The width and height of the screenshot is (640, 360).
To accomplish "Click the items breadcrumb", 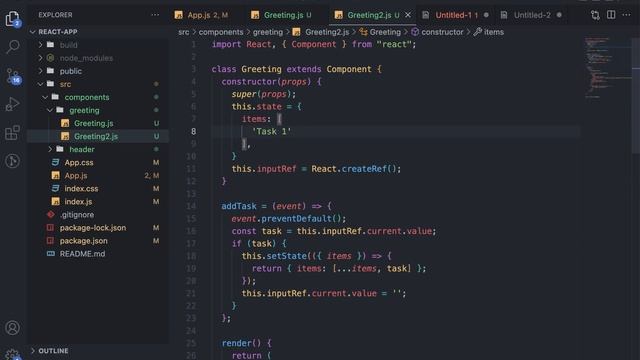I will click(x=489, y=32).
